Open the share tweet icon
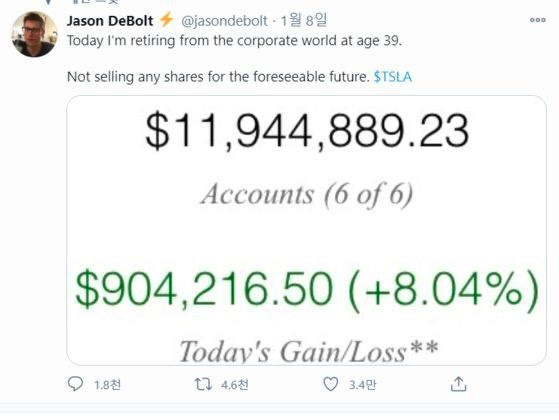559x420 pixels. (458, 384)
